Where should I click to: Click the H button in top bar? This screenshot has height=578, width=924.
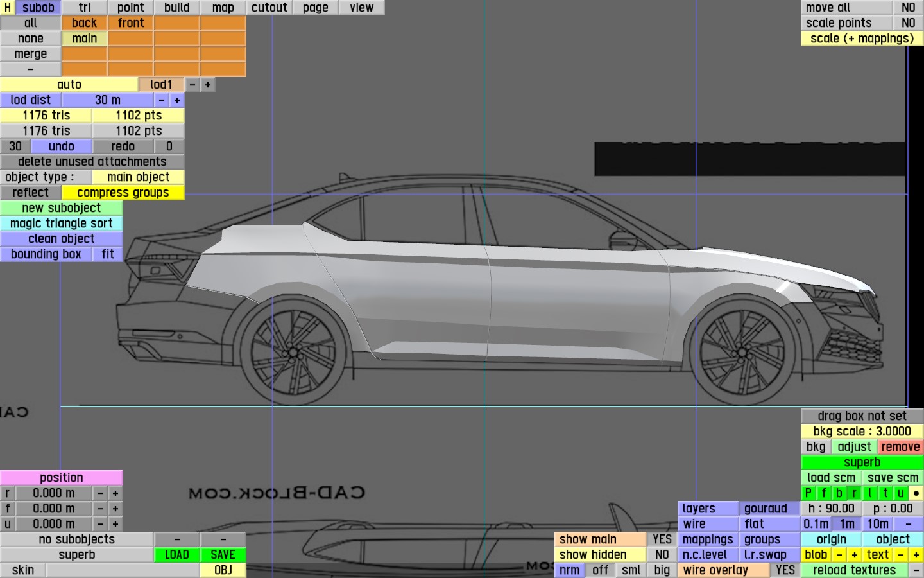point(8,8)
